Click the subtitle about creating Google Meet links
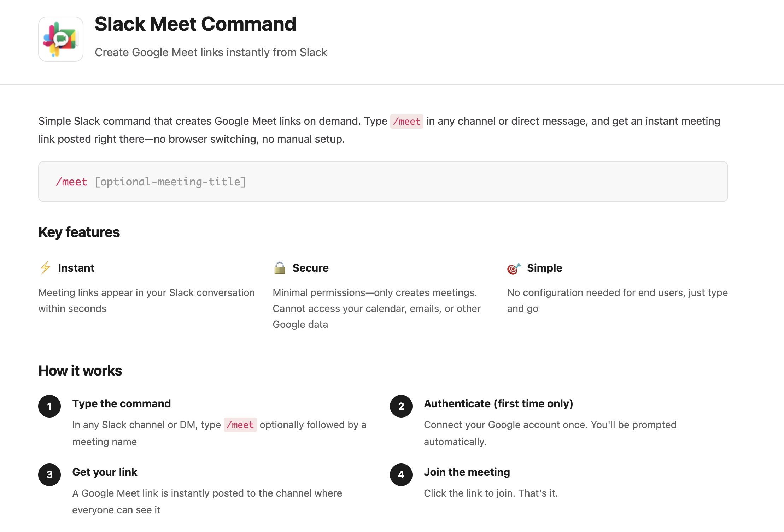Screen dimensions: 784x532 tap(211, 52)
